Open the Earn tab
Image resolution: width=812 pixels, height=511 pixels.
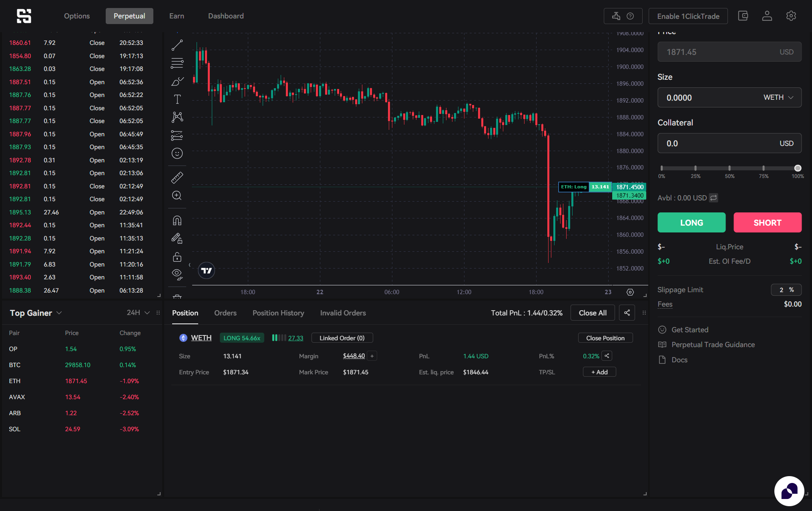coord(177,16)
